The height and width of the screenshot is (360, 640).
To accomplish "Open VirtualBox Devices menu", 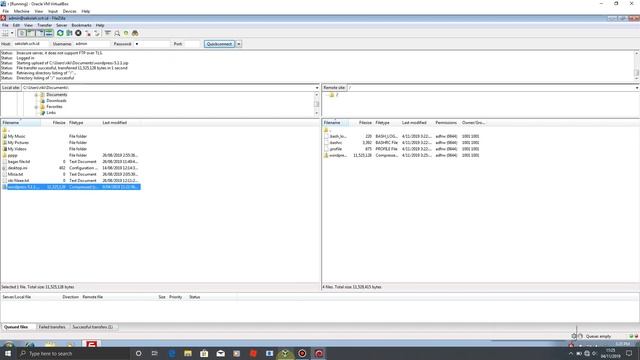I will pos(69,11).
